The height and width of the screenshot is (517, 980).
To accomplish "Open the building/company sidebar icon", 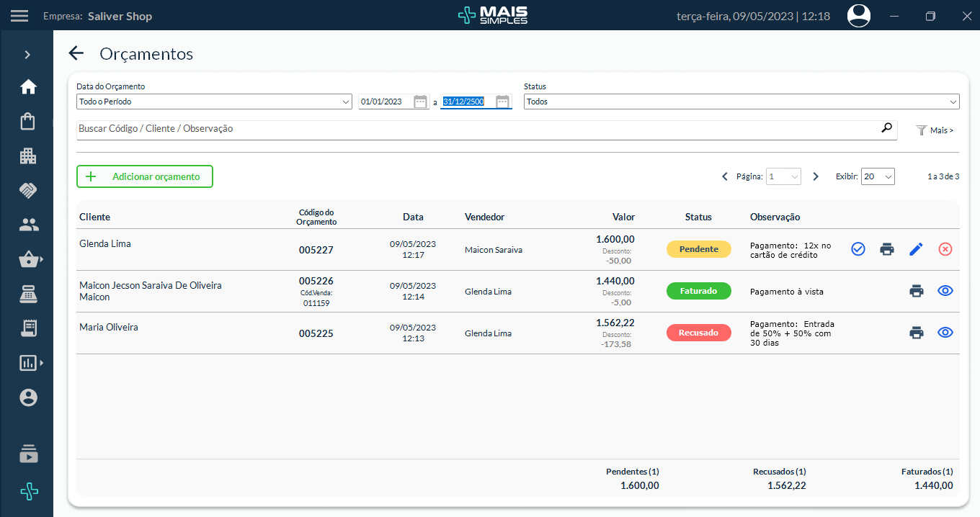I will coord(28,156).
